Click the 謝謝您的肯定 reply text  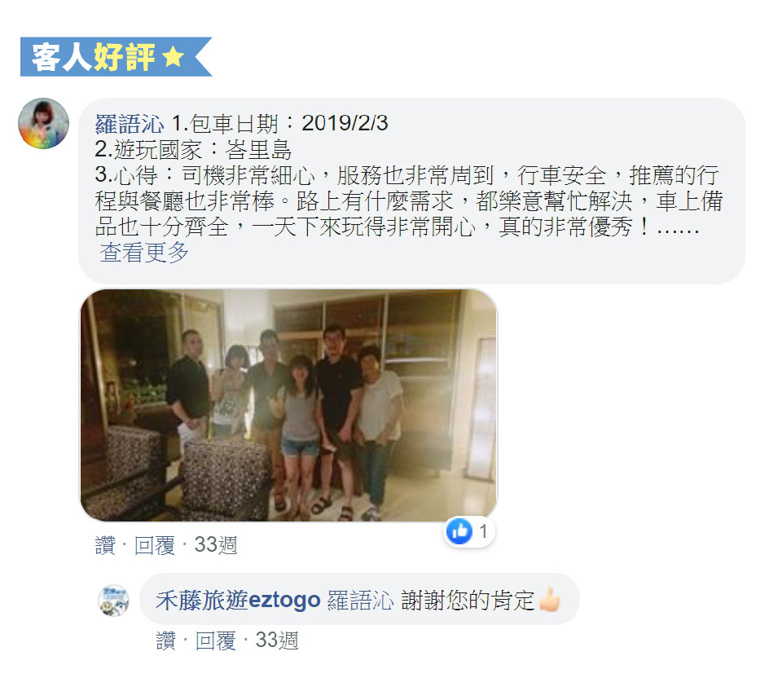(468, 600)
